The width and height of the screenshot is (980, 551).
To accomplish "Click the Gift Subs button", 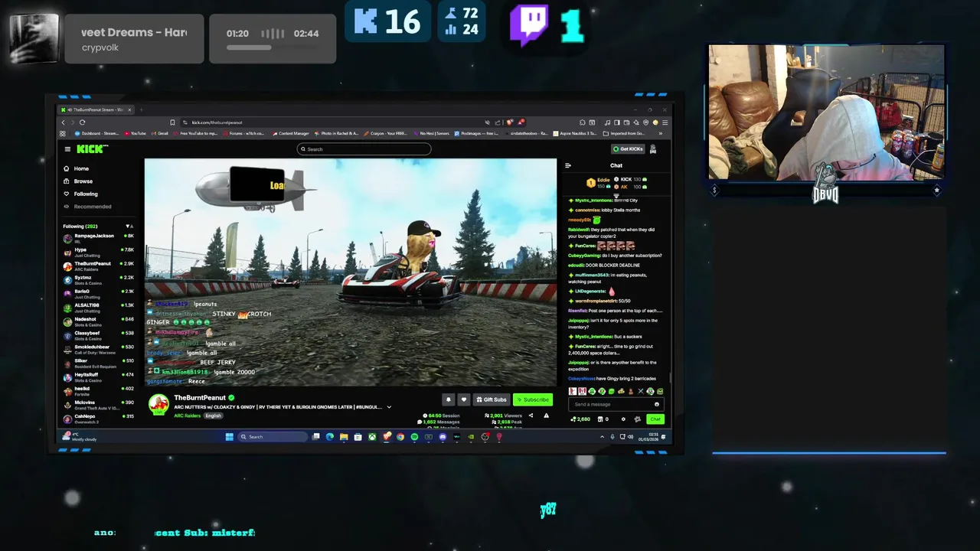I will 492,399.
